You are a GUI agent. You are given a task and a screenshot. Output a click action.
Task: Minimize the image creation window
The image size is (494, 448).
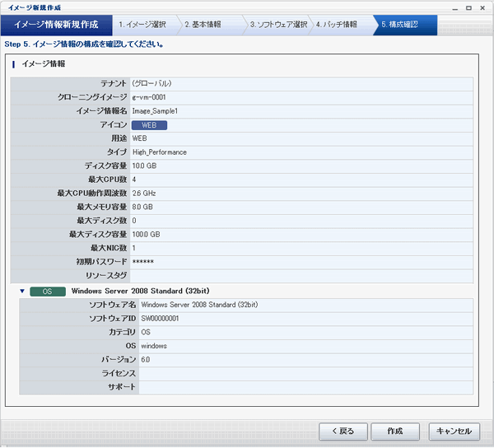point(454,8)
